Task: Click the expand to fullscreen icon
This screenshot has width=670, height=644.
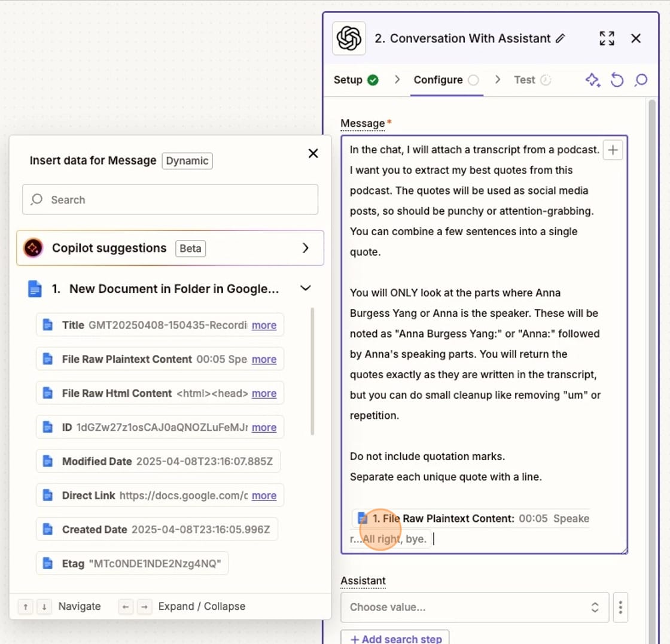Action: [x=607, y=38]
